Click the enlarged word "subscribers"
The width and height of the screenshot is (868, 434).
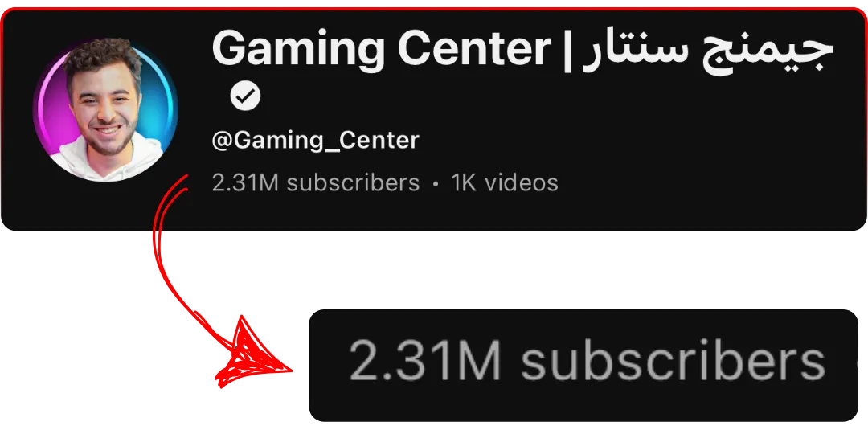click(673, 361)
